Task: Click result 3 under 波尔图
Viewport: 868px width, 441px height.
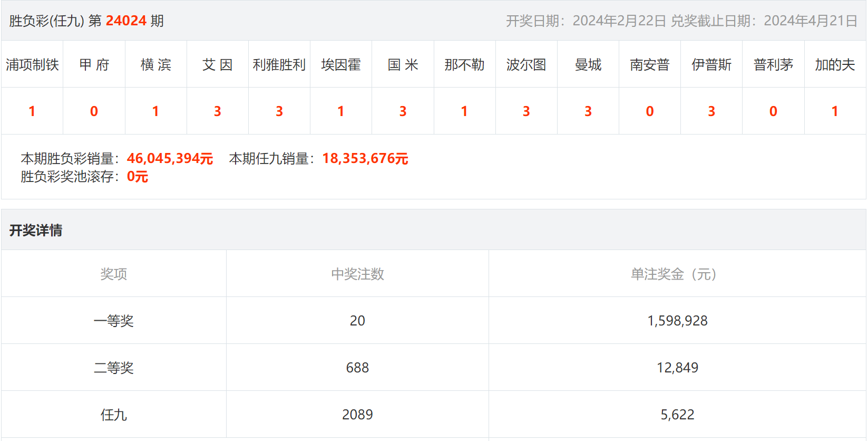Action: 526,111
